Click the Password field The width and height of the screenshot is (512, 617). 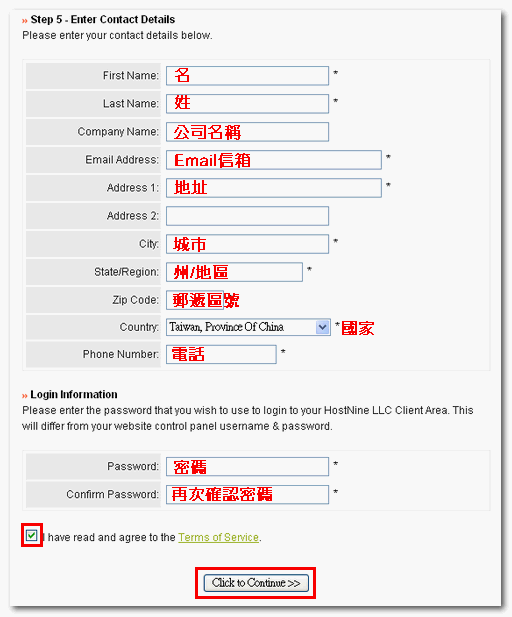247,466
